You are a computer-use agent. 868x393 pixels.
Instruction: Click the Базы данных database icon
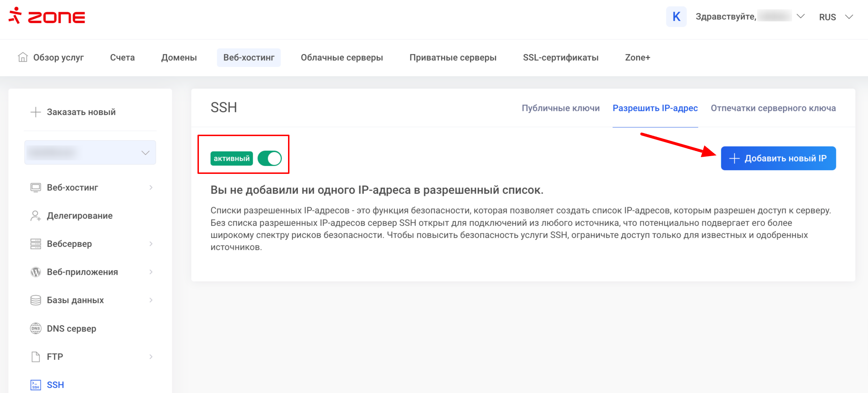pos(35,300)
